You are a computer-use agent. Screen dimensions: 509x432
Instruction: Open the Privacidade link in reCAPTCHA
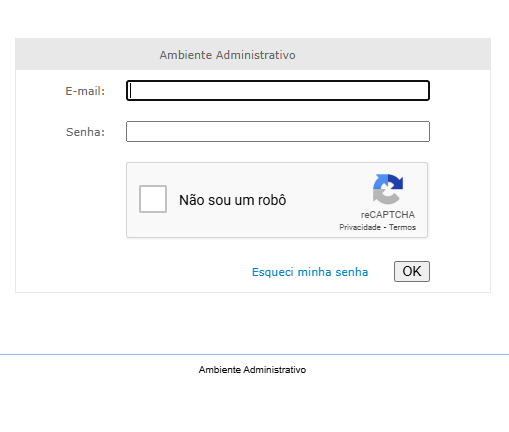(x=360, y=227)
